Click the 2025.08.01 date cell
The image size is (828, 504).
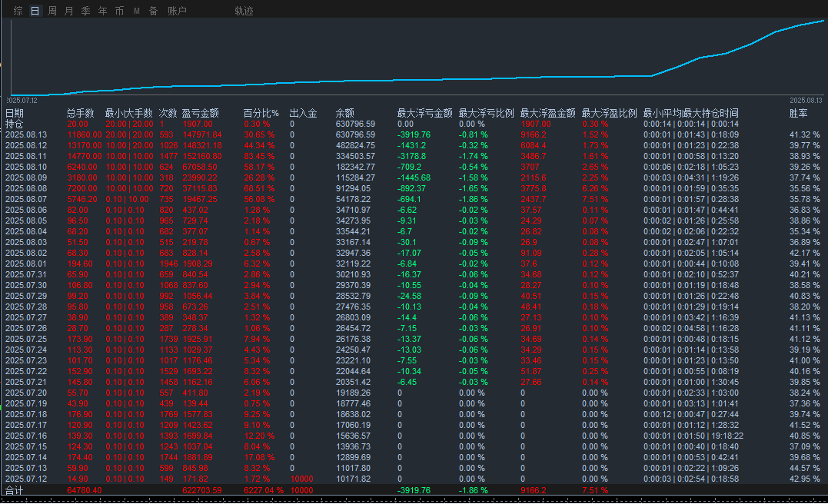tap(26, 264)
